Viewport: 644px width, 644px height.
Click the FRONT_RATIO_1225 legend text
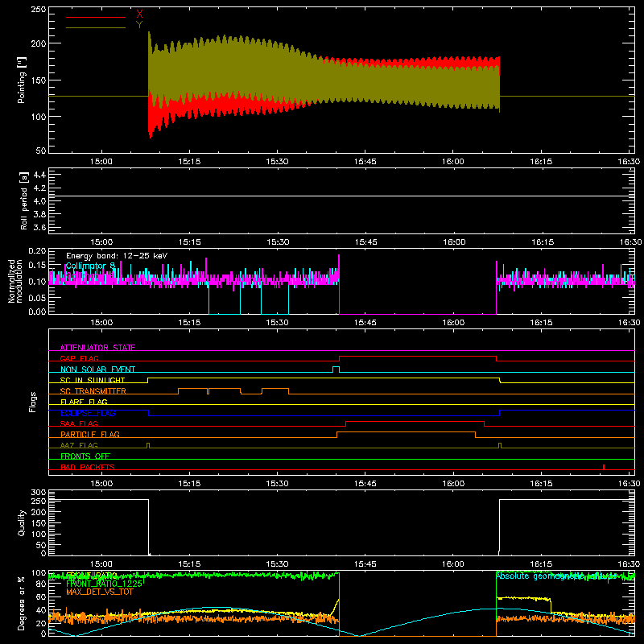[104, 584]
